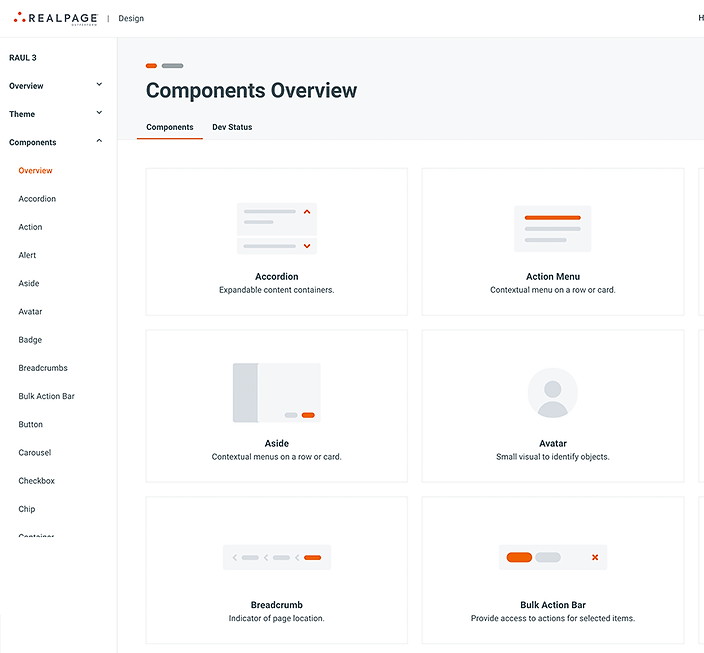Viewport: 704px width, 653px height.
Task: Click 'Expandable content containers.' description
Action: click(x=277, y=290)
